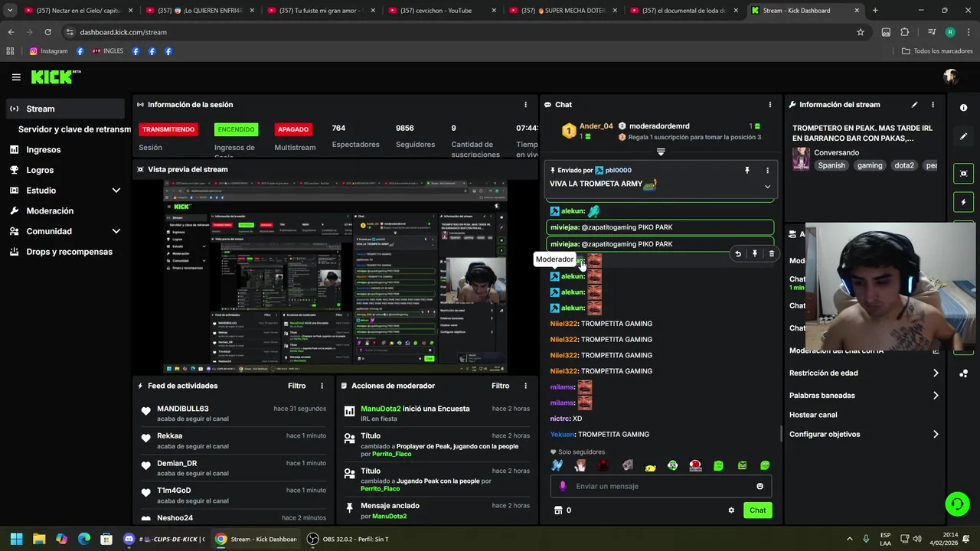980x551 pixels.
Task: Select Stream in left sidebar
Action: tap(66, 109)
